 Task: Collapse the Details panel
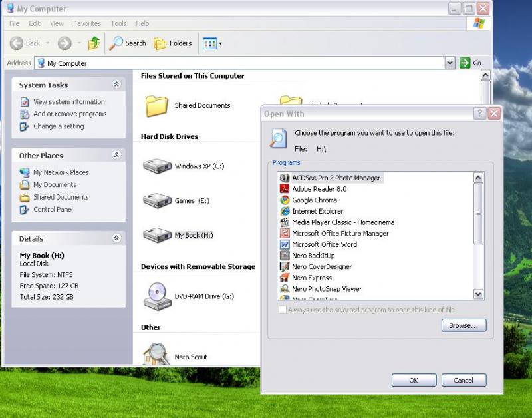116,238
